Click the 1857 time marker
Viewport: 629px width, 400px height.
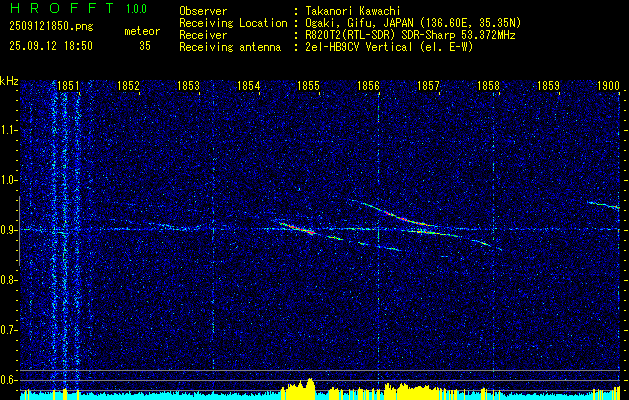tap(429, 86)
